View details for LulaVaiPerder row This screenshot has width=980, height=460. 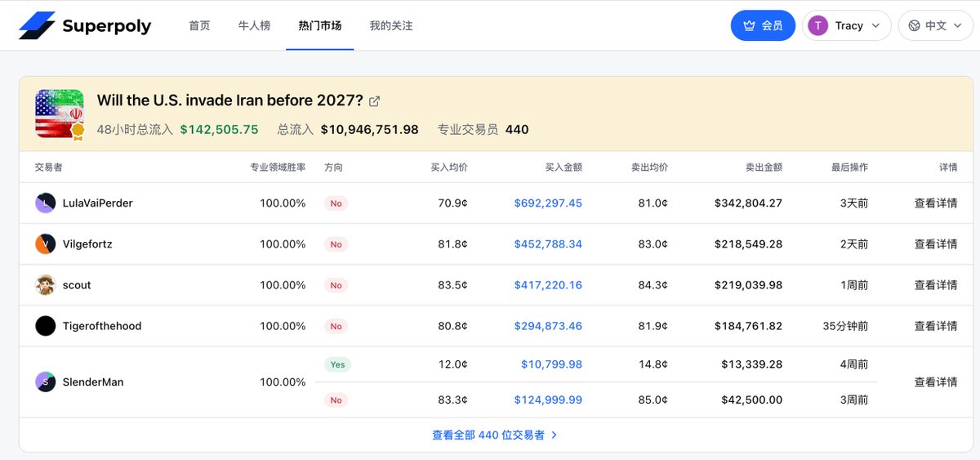point(936,203)
